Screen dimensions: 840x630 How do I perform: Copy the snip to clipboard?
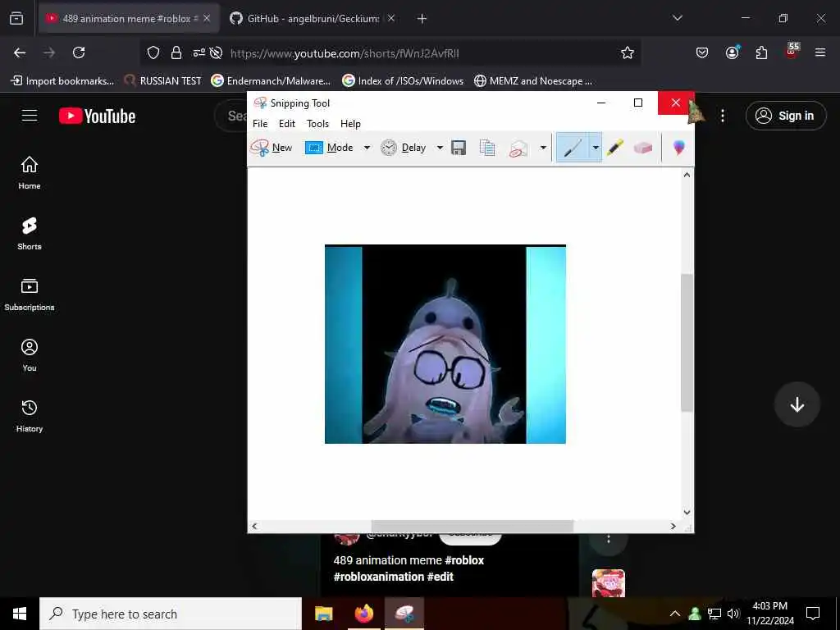(x=487, y=148)
